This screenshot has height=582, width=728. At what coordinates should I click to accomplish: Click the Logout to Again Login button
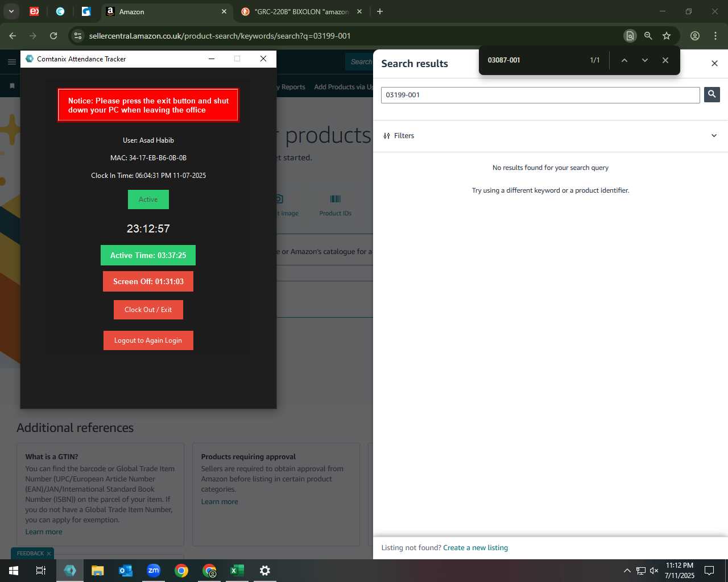click(x=148, y=340)
